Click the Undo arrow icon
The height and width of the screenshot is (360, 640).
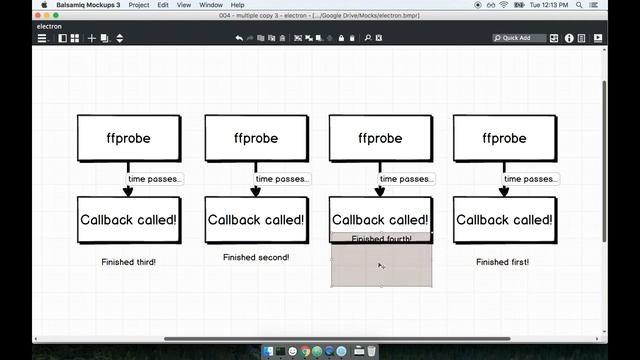(x=239, y=38)
